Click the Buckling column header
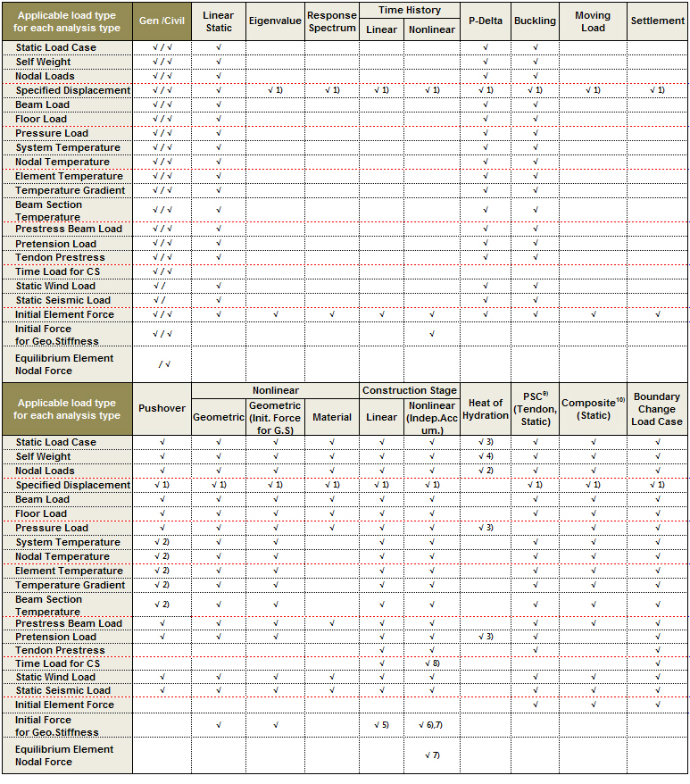Image resolution: width=690 pixels, height=784 pixels. pos(536,21)
